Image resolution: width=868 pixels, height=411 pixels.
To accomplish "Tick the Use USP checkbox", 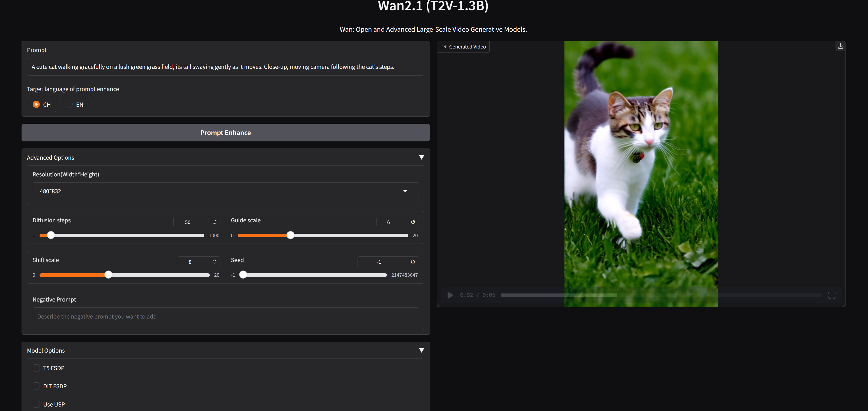I will 36,404.
